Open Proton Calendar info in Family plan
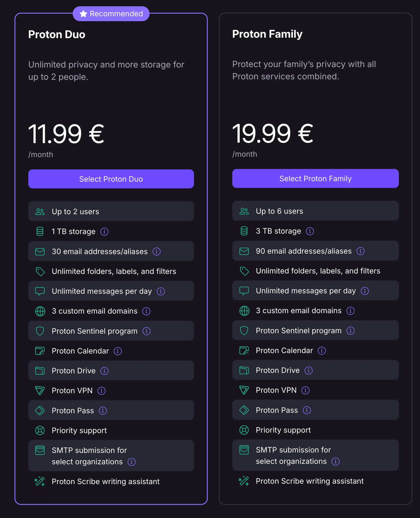Image resolution: width=420 pixels, height=518 pixels. (321, 350)
